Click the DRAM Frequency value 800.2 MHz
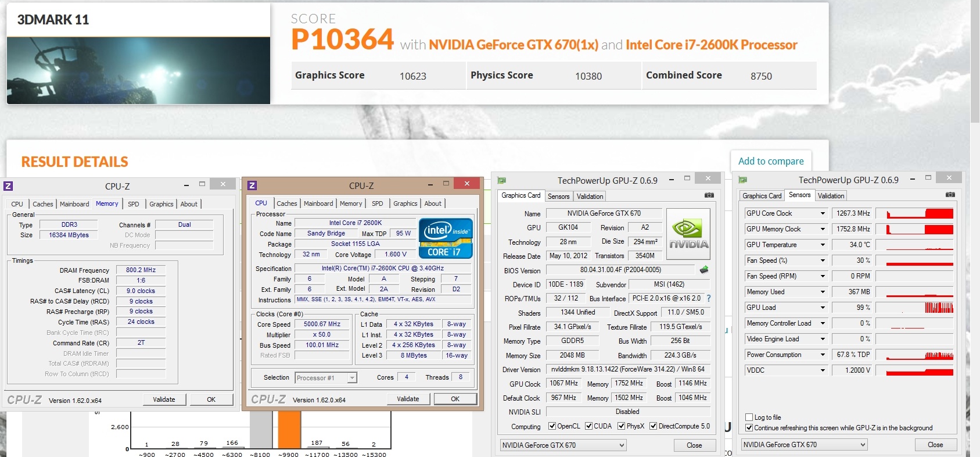Screen dimensions: 980x457 click(x=141, y=270)
